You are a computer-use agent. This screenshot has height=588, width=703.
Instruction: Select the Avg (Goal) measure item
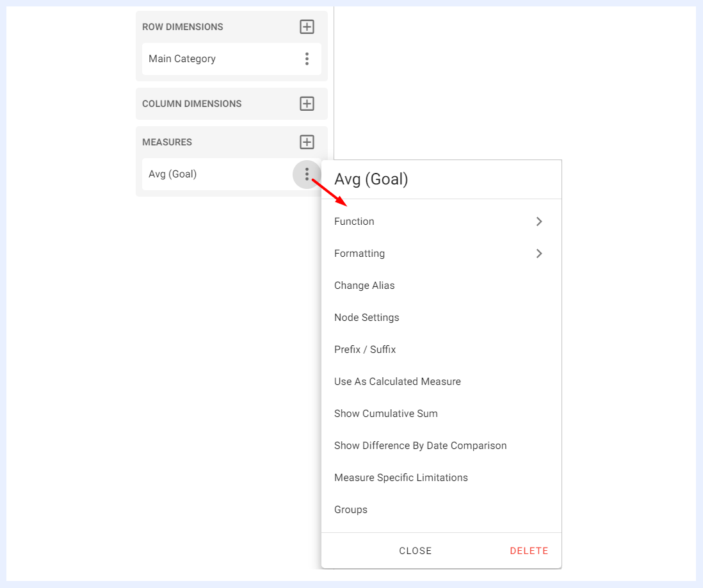pos(231,174)
